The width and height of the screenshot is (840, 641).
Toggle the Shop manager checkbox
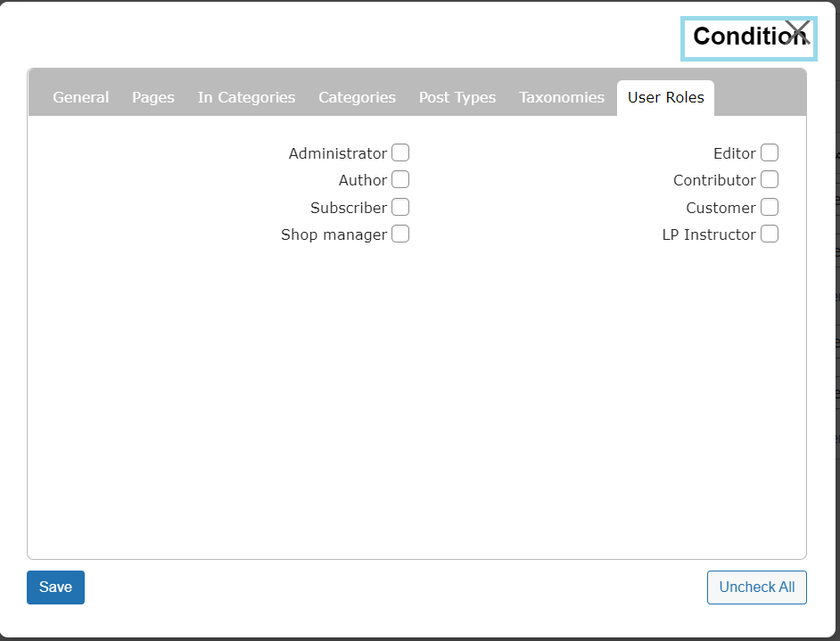point(400,234)
